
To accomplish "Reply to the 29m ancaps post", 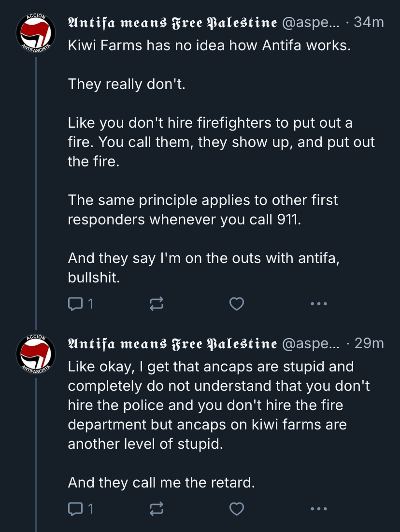I will (75, 509).
